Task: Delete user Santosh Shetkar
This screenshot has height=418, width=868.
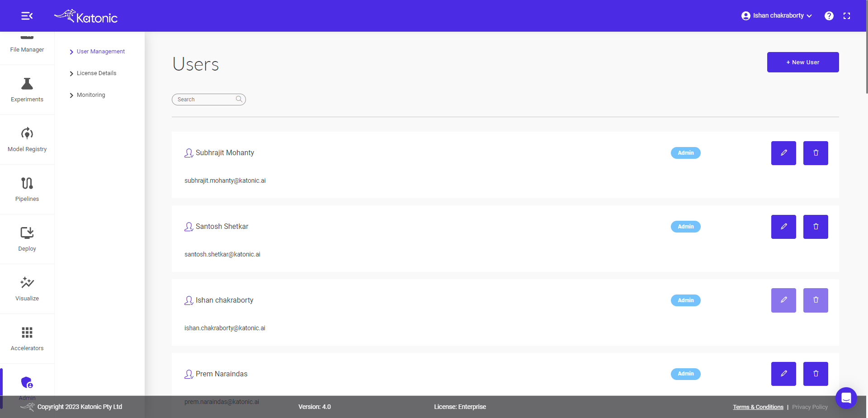Action: tap(816, 227)
